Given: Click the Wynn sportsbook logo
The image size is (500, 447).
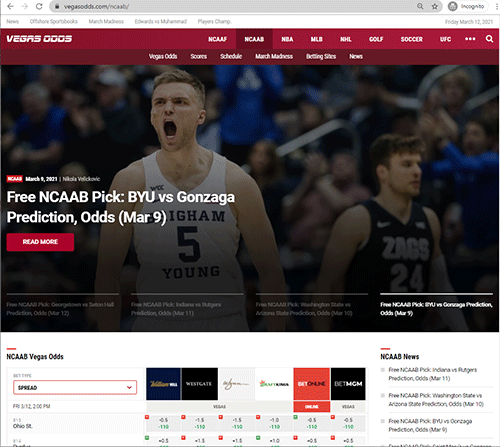Looking at the screenshot, I should point(236,384).
